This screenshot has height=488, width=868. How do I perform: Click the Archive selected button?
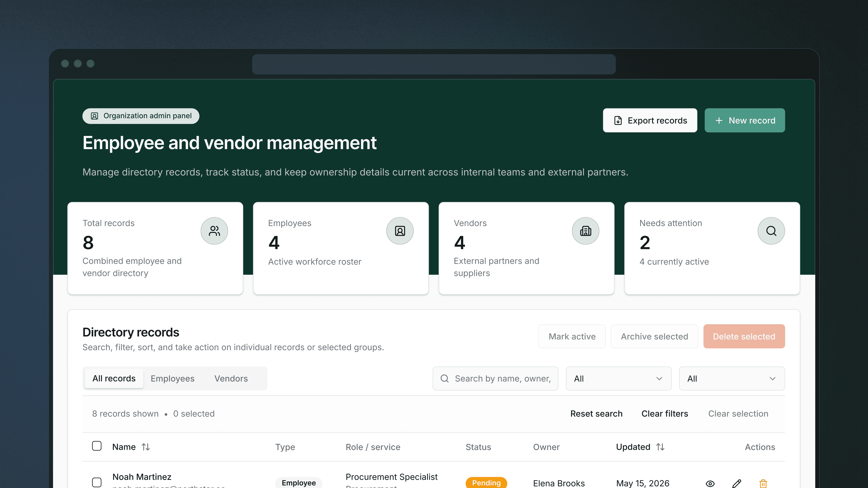point(654,336)
